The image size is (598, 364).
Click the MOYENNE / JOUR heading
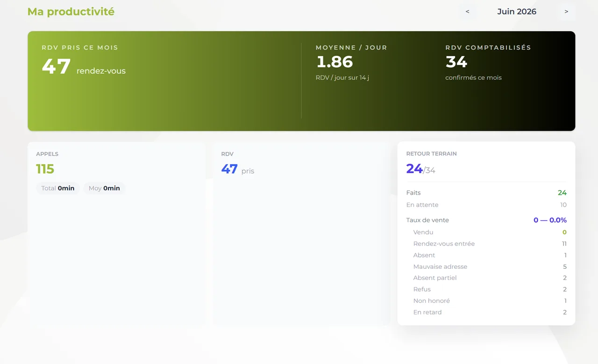click(x=351, y=48)
